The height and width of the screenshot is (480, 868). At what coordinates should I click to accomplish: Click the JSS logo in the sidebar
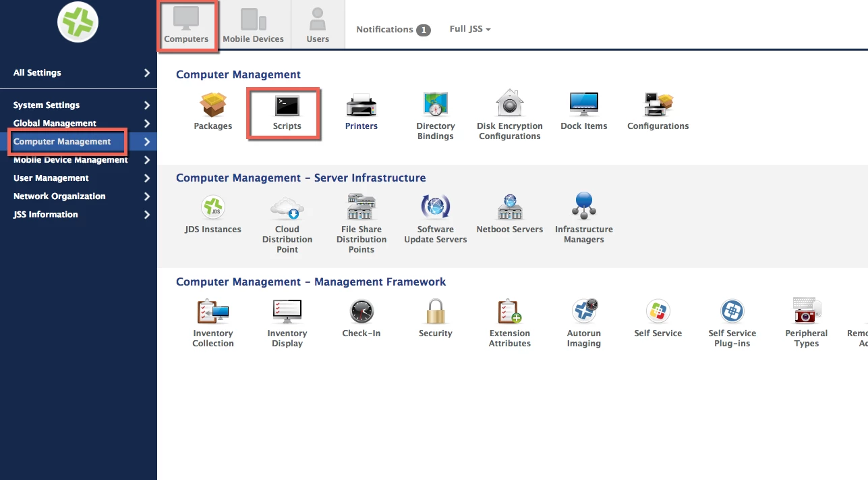coord(78,21)
